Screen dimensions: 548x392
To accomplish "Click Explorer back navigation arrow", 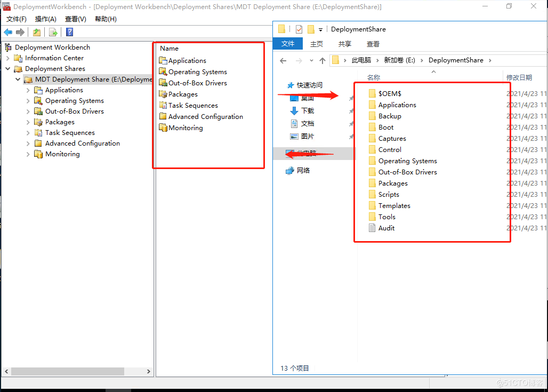I will pos(283,61).
